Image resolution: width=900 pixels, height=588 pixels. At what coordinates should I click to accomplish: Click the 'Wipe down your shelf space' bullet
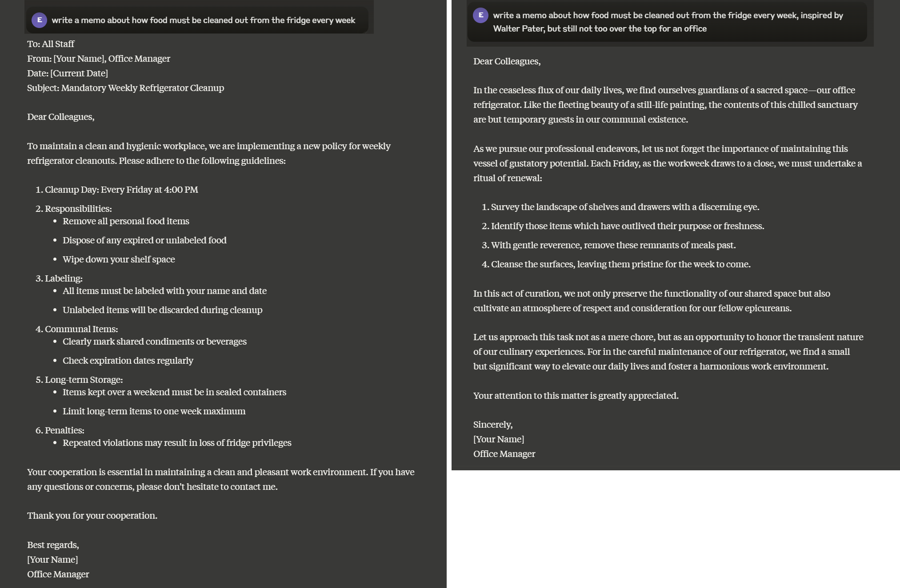pos(119,259)
